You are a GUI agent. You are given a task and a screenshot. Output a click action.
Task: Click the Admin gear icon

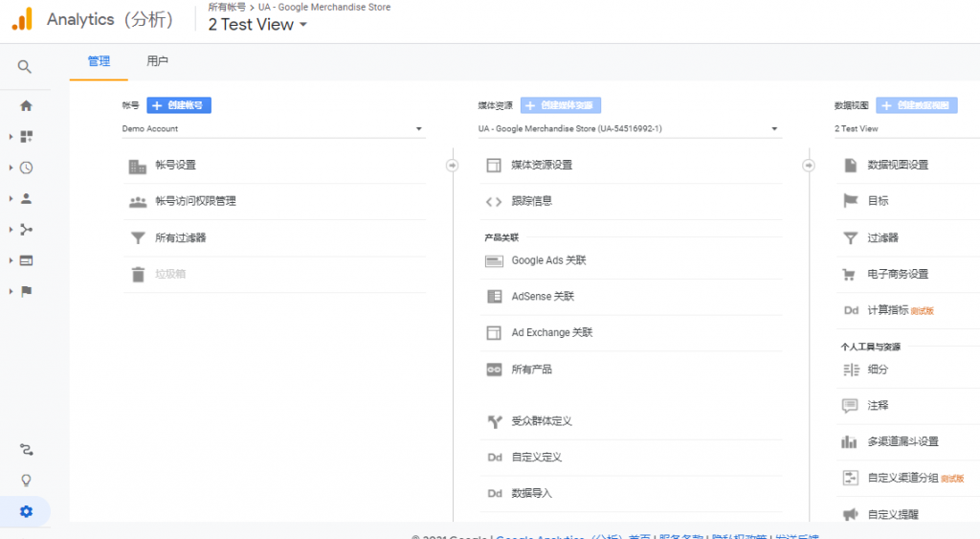point(26,511)
